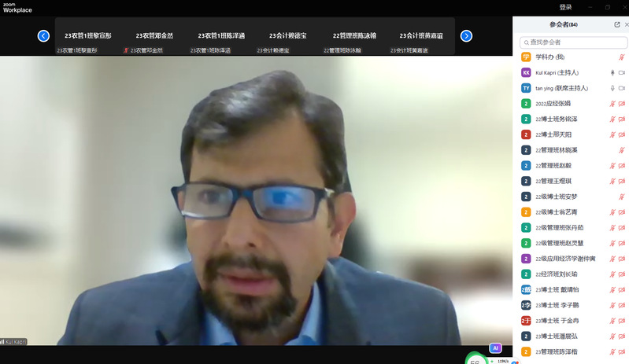This screenshot has width=629, height=364.
Task: Toggle muted microphone for 2022应经张娟
Action: pyautogui.click(x=611, y=104)
